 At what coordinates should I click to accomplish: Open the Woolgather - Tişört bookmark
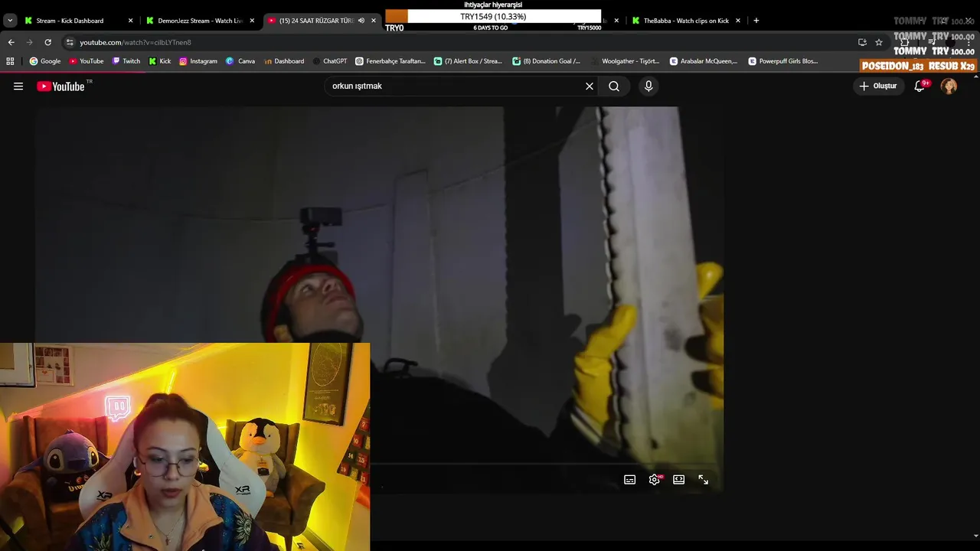tap(625, 61)
